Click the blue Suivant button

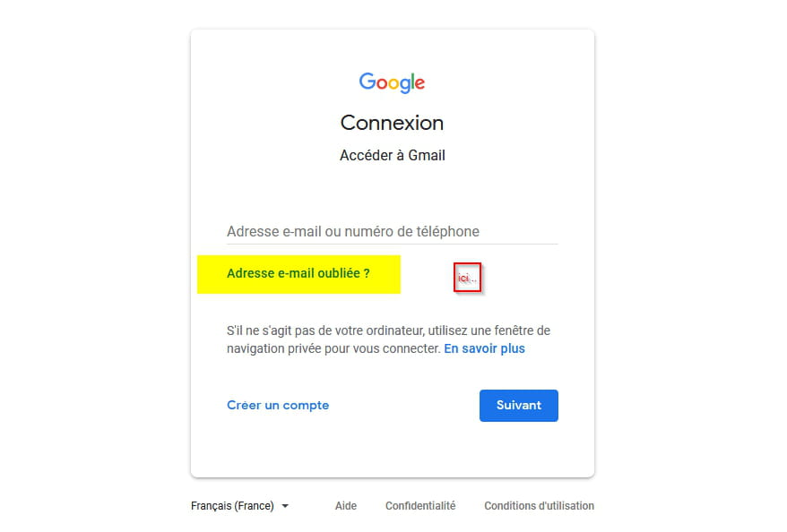pos(518,405)
